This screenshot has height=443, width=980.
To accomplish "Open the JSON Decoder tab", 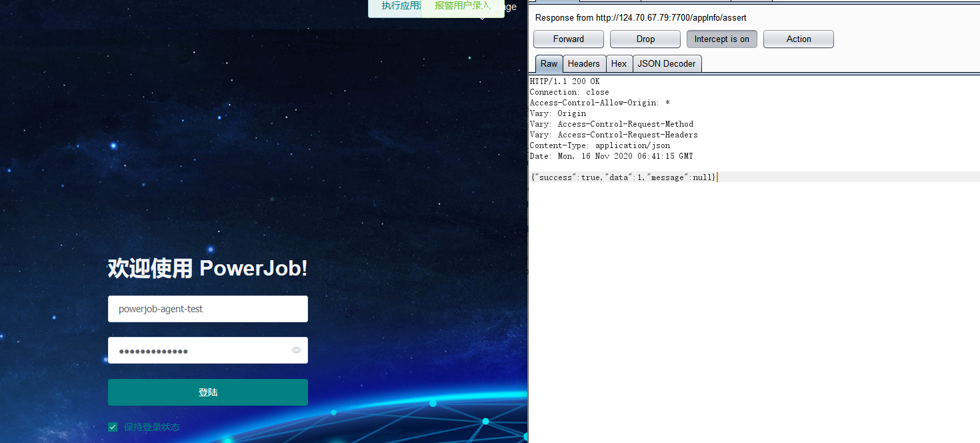I will pyautogui.click(x=666, y=63).
